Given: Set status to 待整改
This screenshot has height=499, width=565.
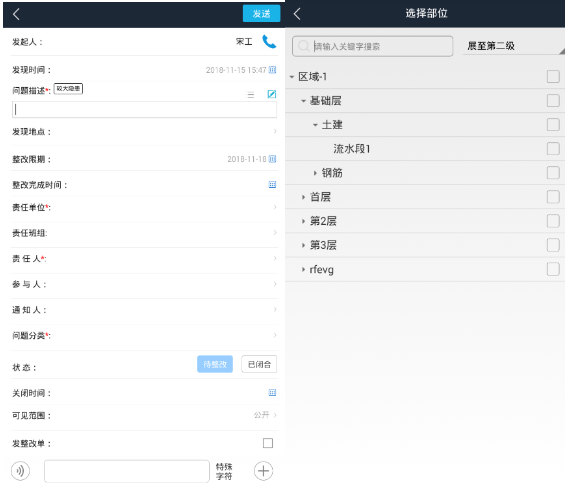Looking at the screenshot, I should 215,364.
